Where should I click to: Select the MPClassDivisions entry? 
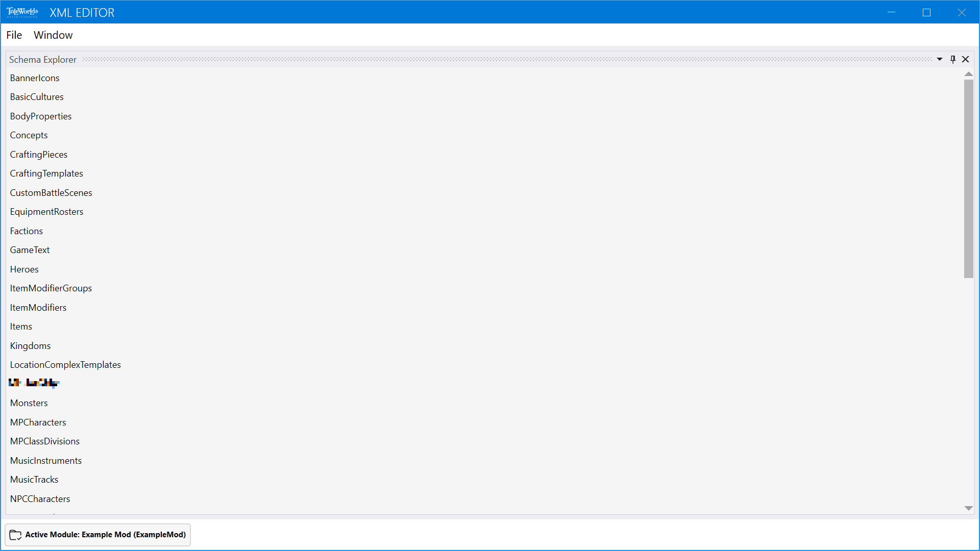pyautogui.click(x=45, y=441)
